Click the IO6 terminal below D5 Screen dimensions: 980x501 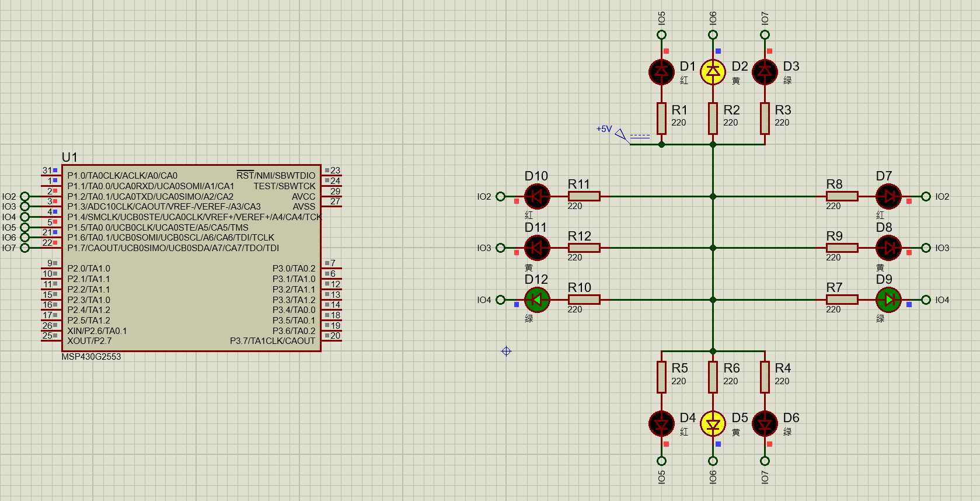pyautogui.click(x=713, y=461)
